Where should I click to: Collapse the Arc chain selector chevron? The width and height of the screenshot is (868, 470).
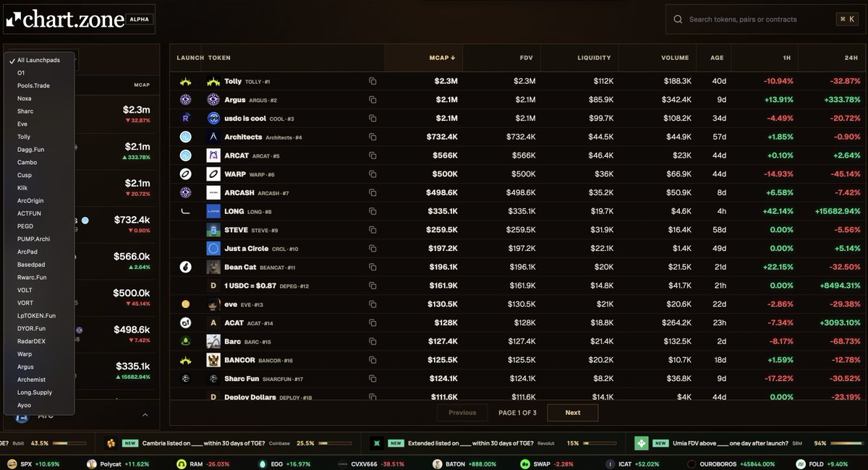145,415
